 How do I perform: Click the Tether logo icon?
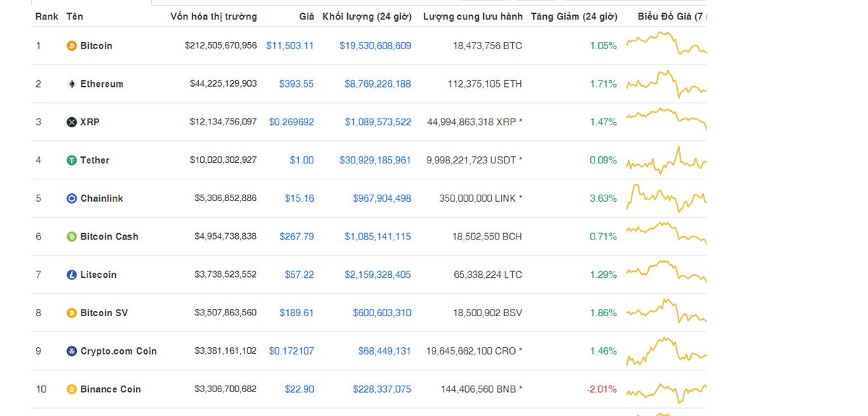[x=72, y=160]
